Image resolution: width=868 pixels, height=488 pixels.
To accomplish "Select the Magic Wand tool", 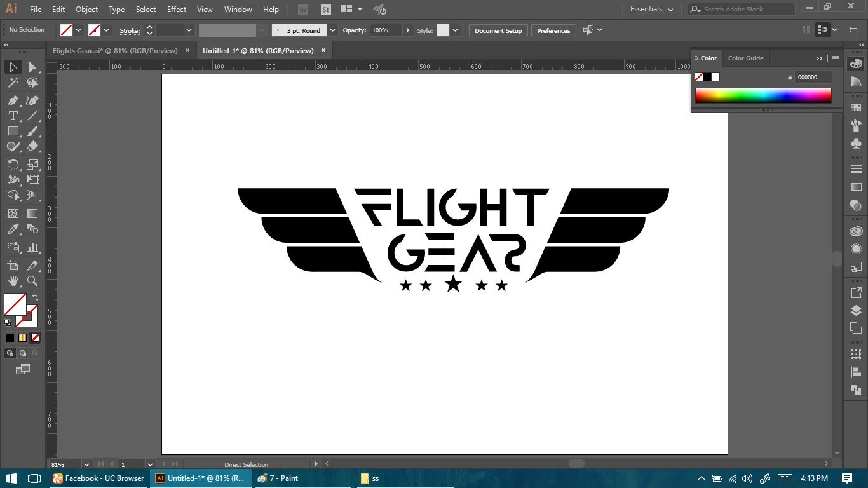I will pyautogui.click(x=13, y=83).
